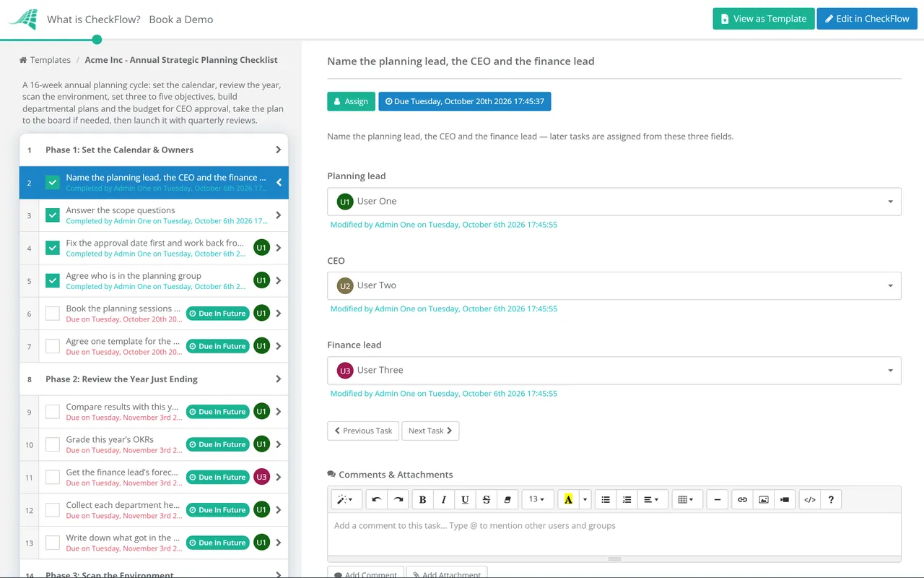
Task: Toggle bold formatting in comment editor
Action: [x=423, y=499]
